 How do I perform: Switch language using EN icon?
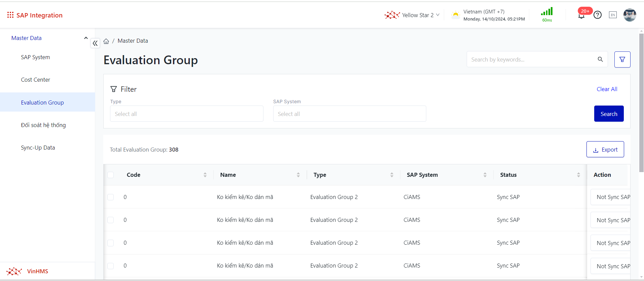pos(613,15)
